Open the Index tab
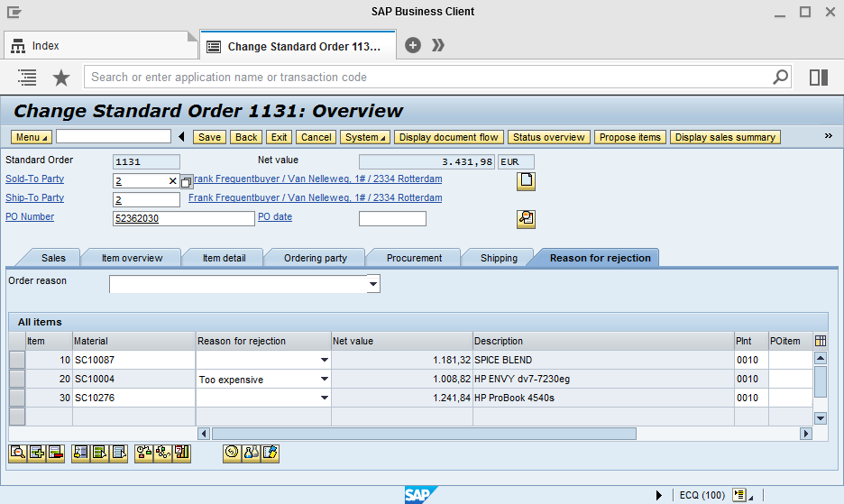844x504 pixels. pyautogui.click(x=101, y=46)
